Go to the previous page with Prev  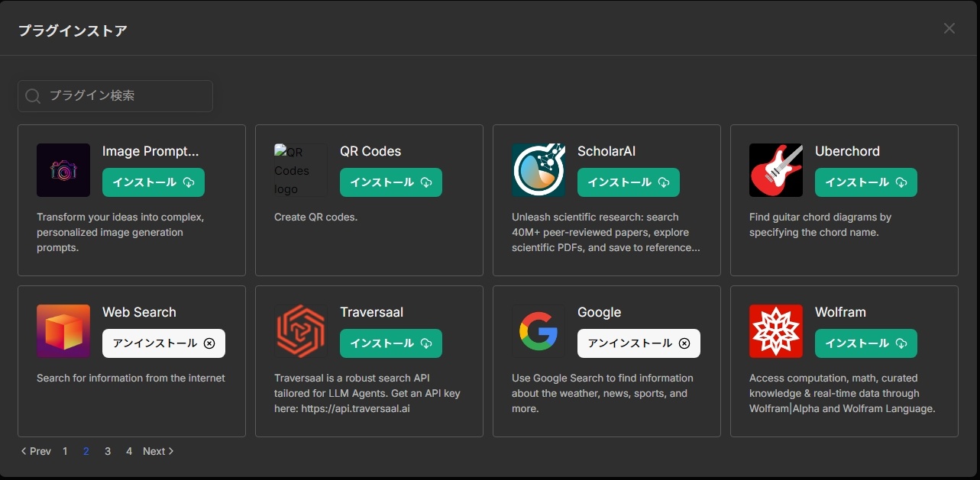click(x=36, y=451)
